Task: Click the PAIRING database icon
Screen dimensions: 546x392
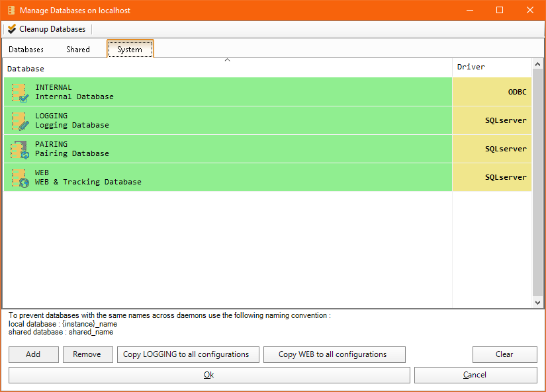Action: [x=20, y=149]
